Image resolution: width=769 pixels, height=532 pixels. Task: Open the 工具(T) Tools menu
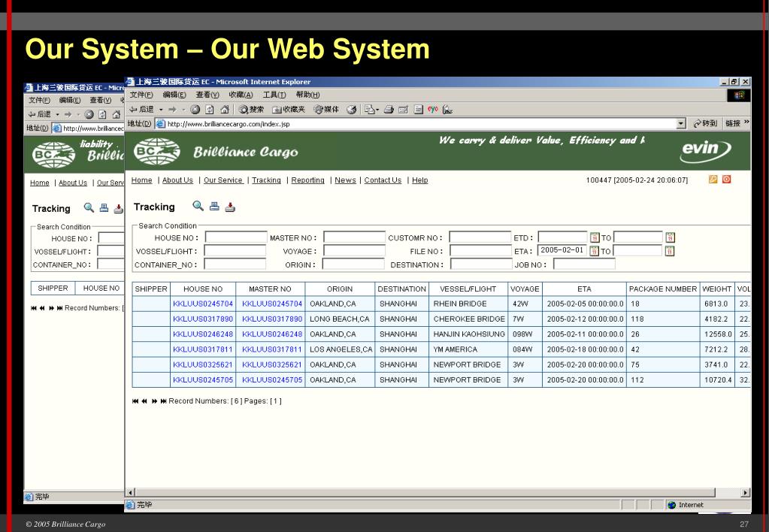pyautogui.click(x=275, y=94)
